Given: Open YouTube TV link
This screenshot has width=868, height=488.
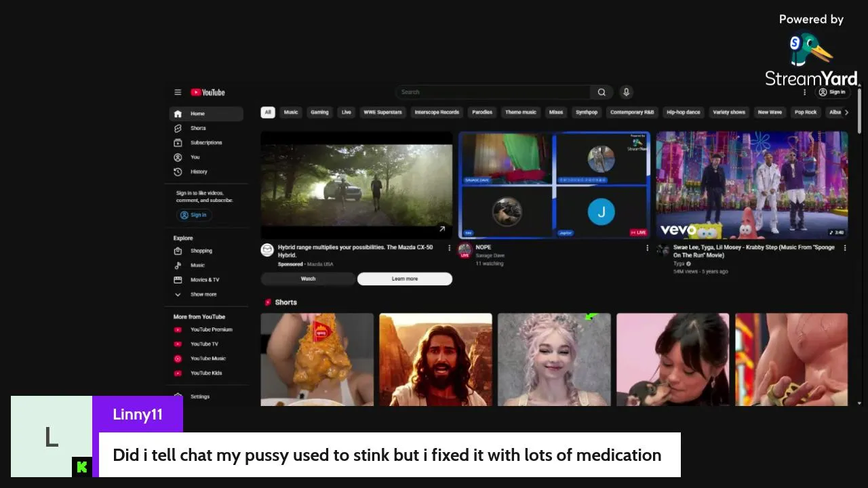Looking at the screenshot, I should [x=206, y=344].
